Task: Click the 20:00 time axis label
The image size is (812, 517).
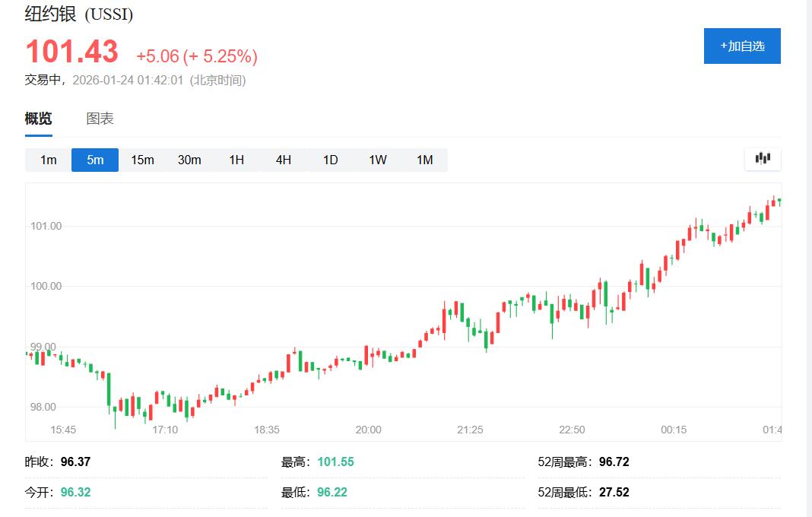Action: click(x=368, y=430)
